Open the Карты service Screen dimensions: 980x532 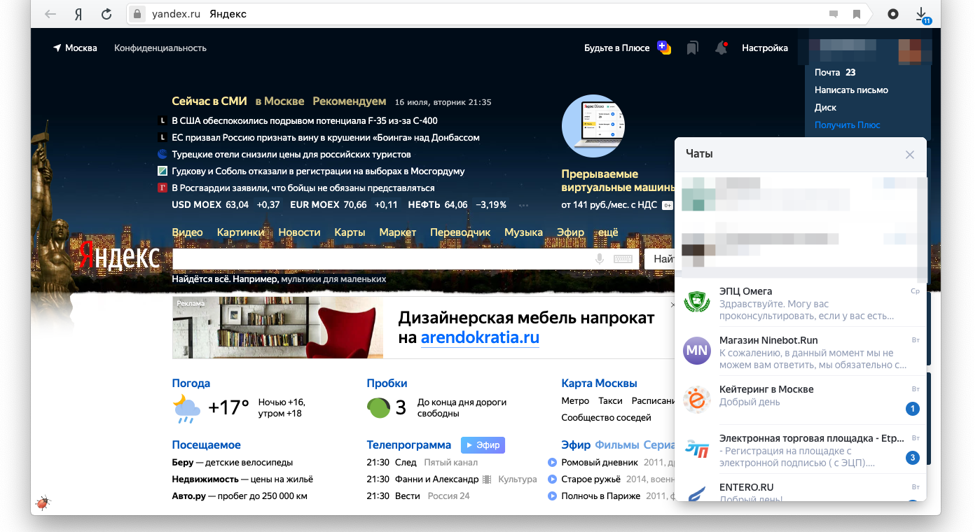coord(350,232)
